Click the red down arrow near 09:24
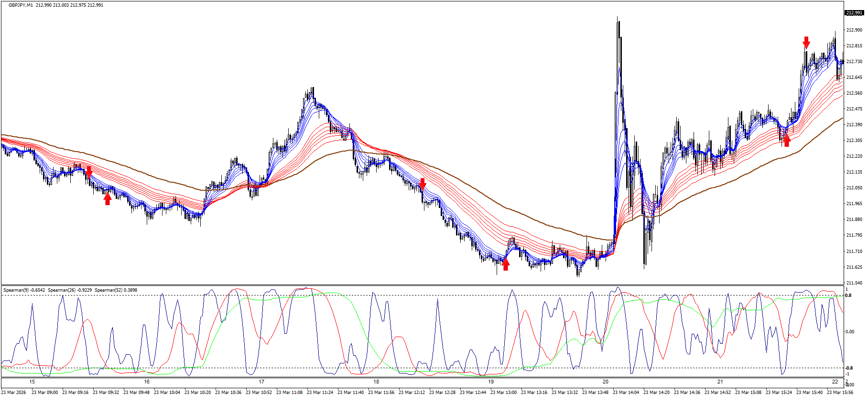 point(88,172)
